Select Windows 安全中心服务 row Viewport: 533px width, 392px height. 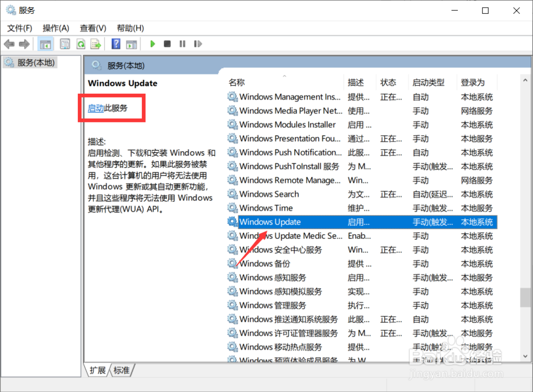[362, 250]
